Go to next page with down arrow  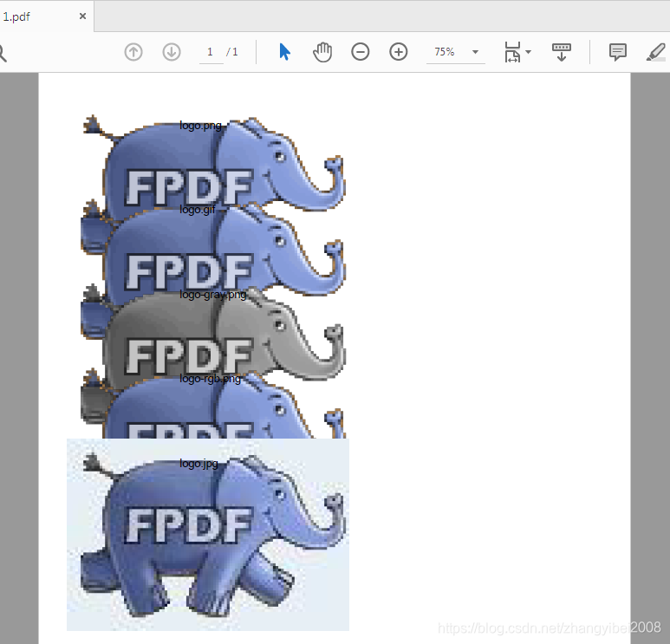[172, 52]
